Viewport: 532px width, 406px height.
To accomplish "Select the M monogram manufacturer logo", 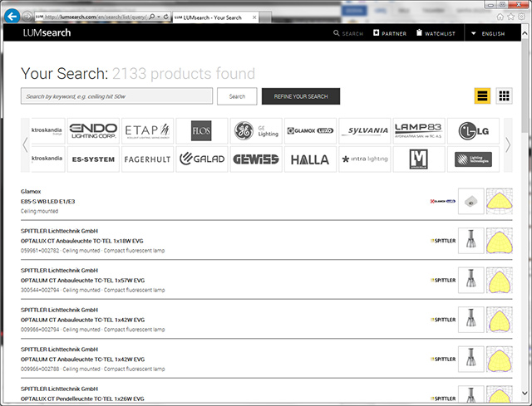I will [419, 159].
